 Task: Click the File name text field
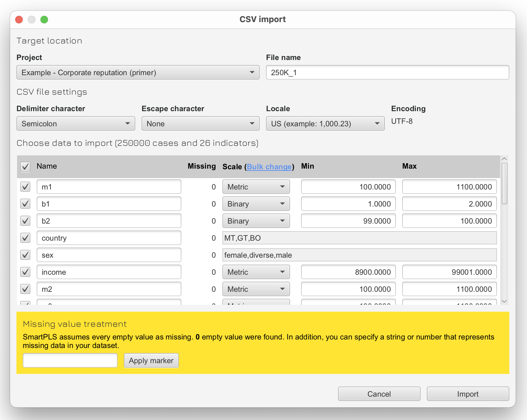tap(387, 73)
